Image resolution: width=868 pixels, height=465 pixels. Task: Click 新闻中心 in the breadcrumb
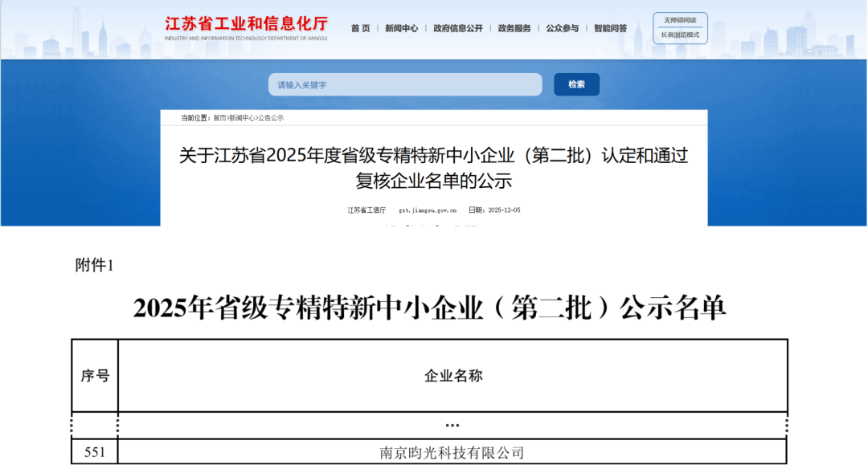[x=242, y=118]
